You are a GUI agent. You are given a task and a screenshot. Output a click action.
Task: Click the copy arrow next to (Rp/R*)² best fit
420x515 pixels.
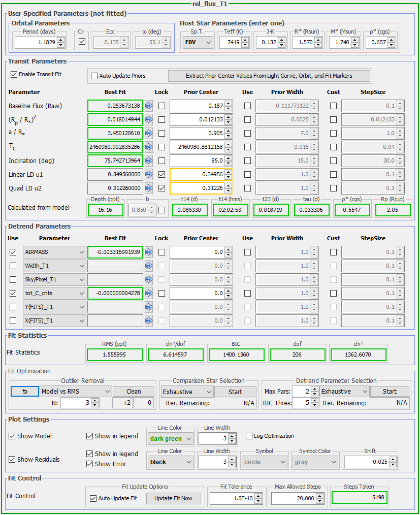tap(149, 120)
